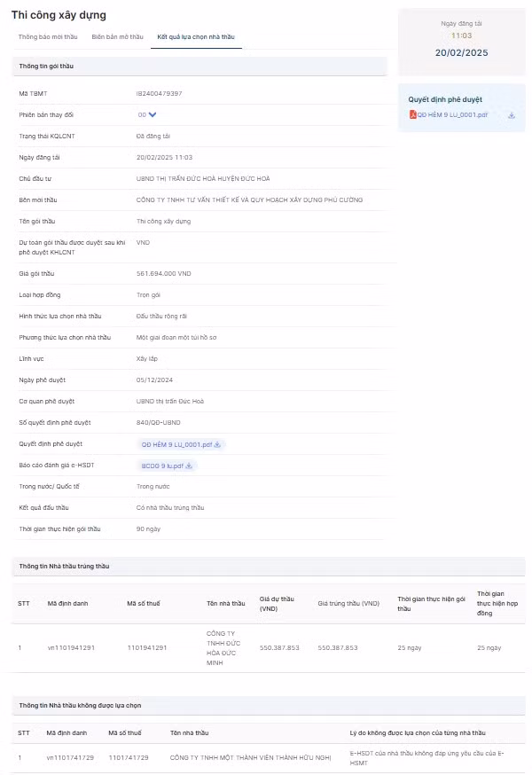Expand the Phiên bản thay đổi chevron

(x=153, y=114)
